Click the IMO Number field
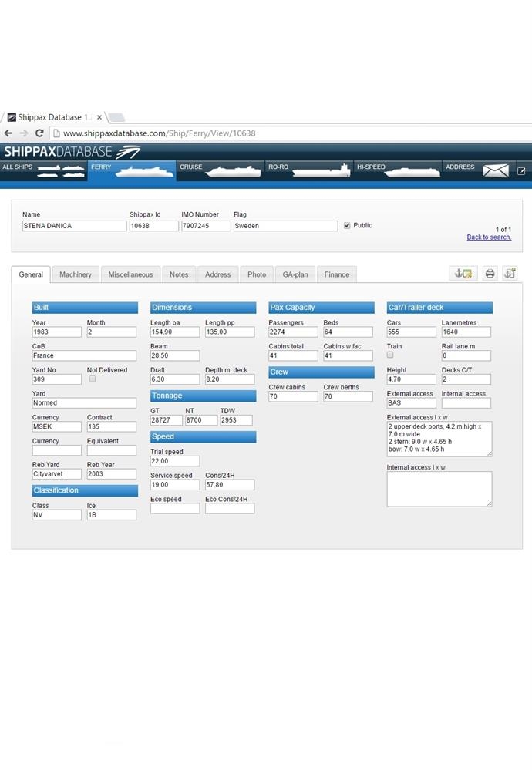Viewport: 532px width, 771px height. pos(206,226)
